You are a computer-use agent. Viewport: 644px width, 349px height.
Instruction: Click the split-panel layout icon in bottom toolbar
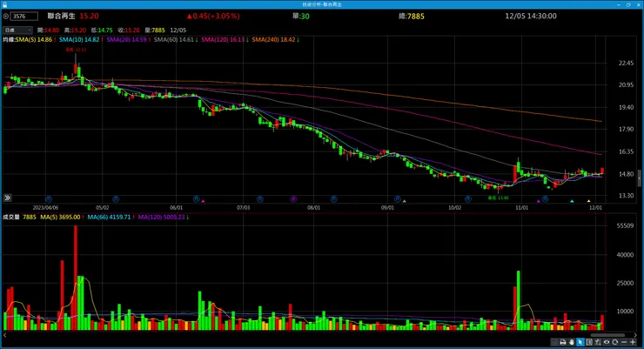coord(589,342)
